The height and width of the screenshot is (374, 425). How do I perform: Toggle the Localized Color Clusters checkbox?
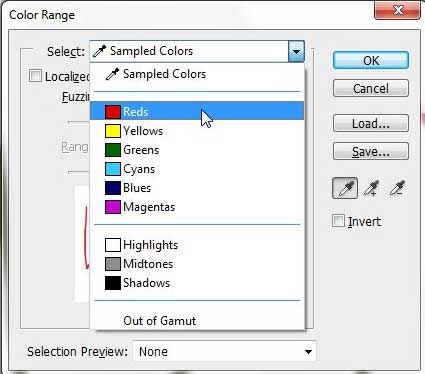(x=35, y=76)
